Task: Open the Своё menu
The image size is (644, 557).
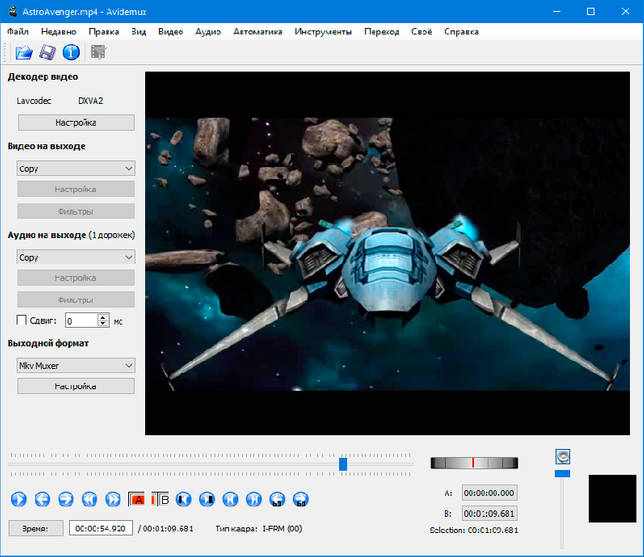Action: (x=421, y=32)
